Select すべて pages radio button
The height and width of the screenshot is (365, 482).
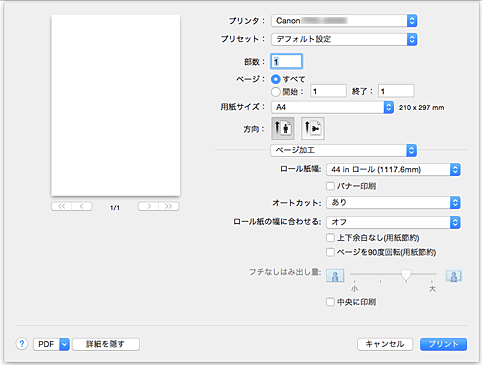276,79
